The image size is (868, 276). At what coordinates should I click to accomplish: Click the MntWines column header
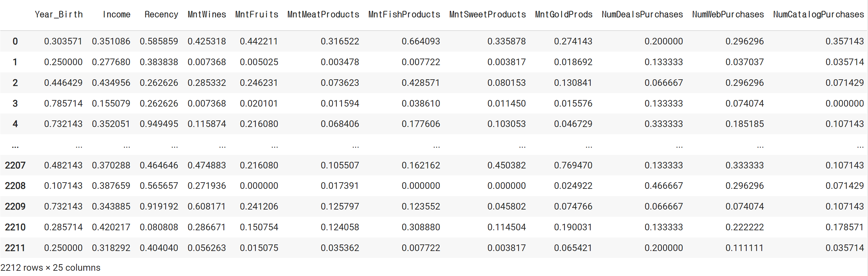[x=206, y=14]
